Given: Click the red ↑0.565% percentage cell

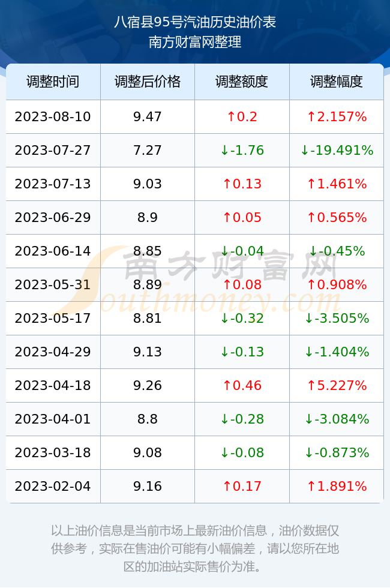Looking at the screenshot, I should pos(337,217).
